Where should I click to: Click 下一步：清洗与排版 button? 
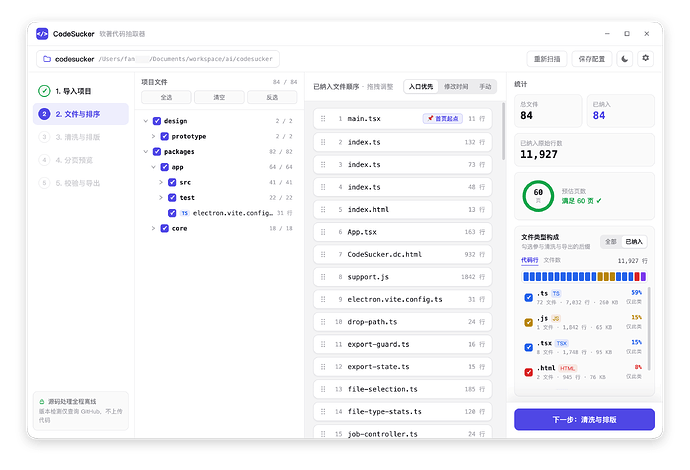click(584, 419)
